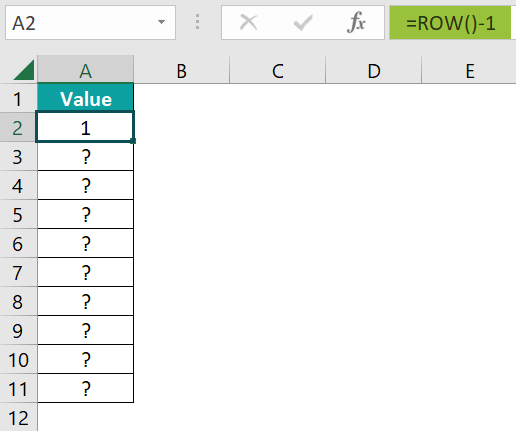Click the Select All triangle corner

(x=24, y=70)
